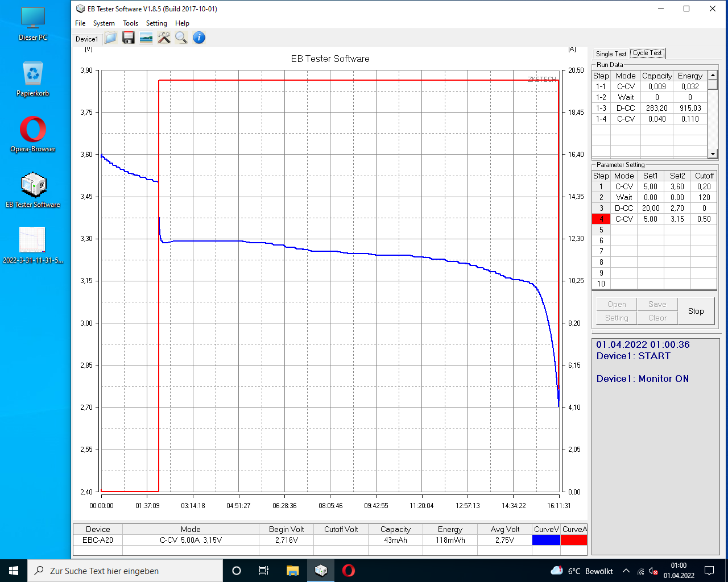The image size is (728, 582).
Task: Click energy value 915,03
Action: (x=690, y=108)
